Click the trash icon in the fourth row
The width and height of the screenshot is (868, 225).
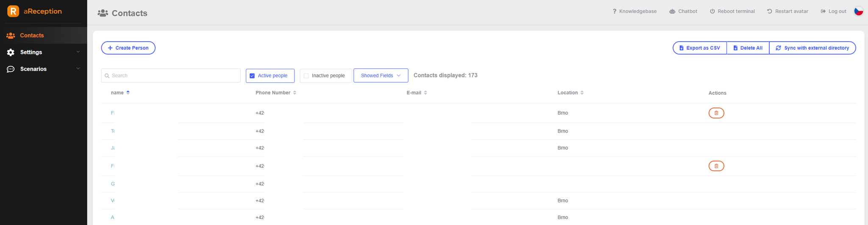coord(716,166)
